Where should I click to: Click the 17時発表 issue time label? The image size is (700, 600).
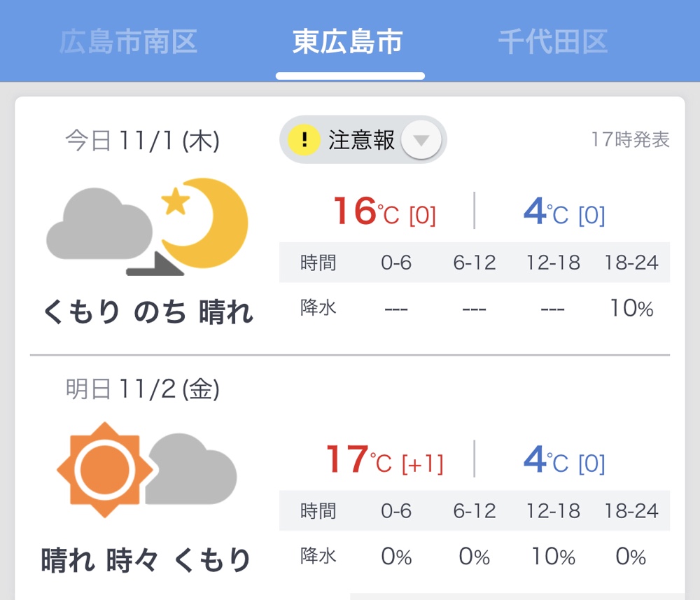pyautogui.click(x=630, y=139)
